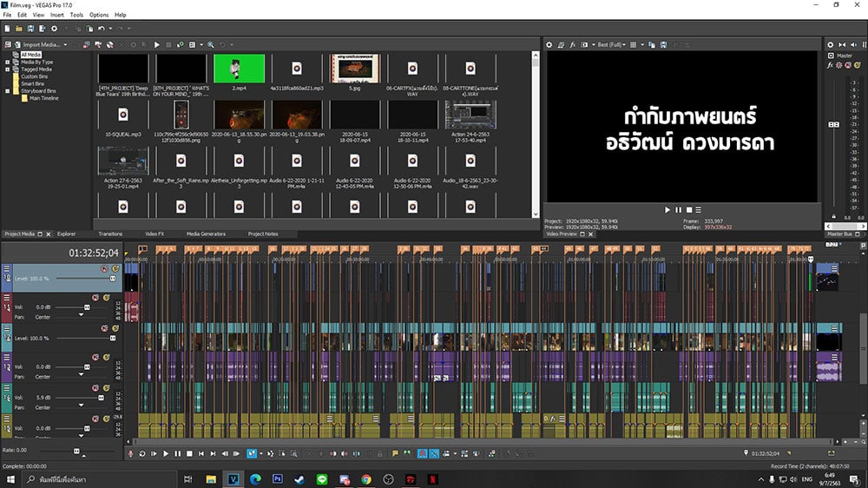Toggle loop playback in the timeline transport
Screen dimensions: 868x488
coord(142,453)
